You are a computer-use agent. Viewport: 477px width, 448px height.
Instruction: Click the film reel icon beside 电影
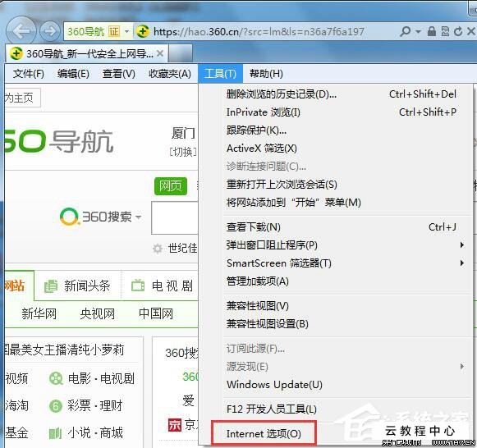[x=56, y=379]
